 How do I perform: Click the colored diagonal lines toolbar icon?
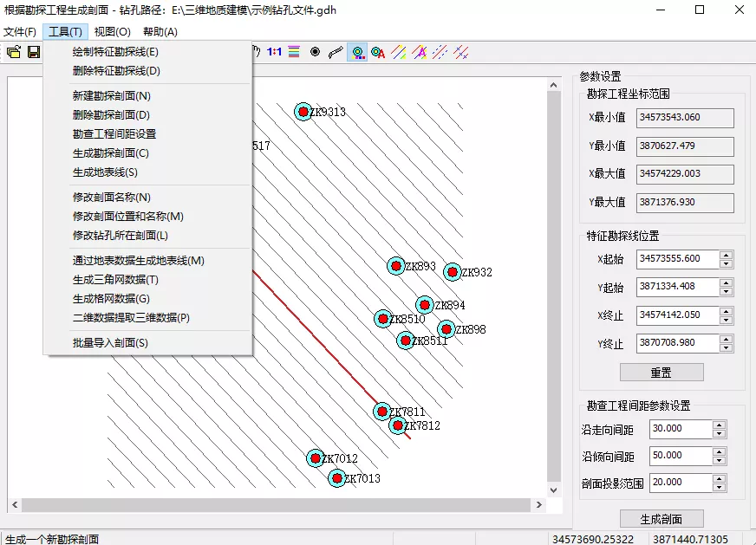point(399,52)
